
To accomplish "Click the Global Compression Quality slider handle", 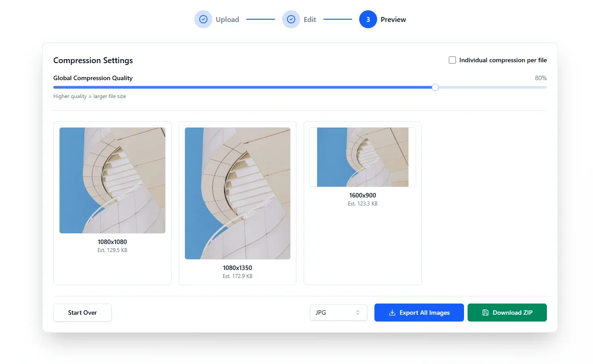I will point(435,87).
